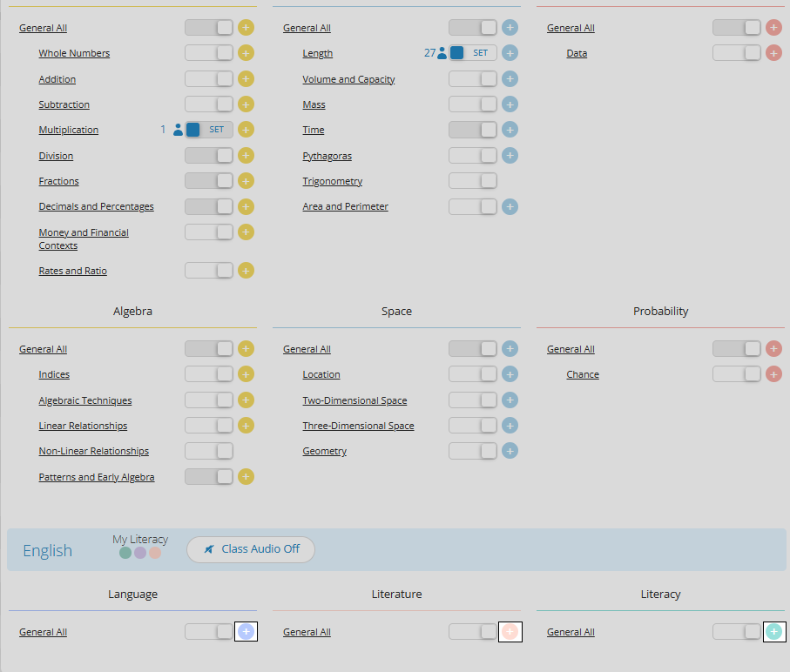Open the Three-Dimensional Space link
790x672 pixels.
[358, 426]
